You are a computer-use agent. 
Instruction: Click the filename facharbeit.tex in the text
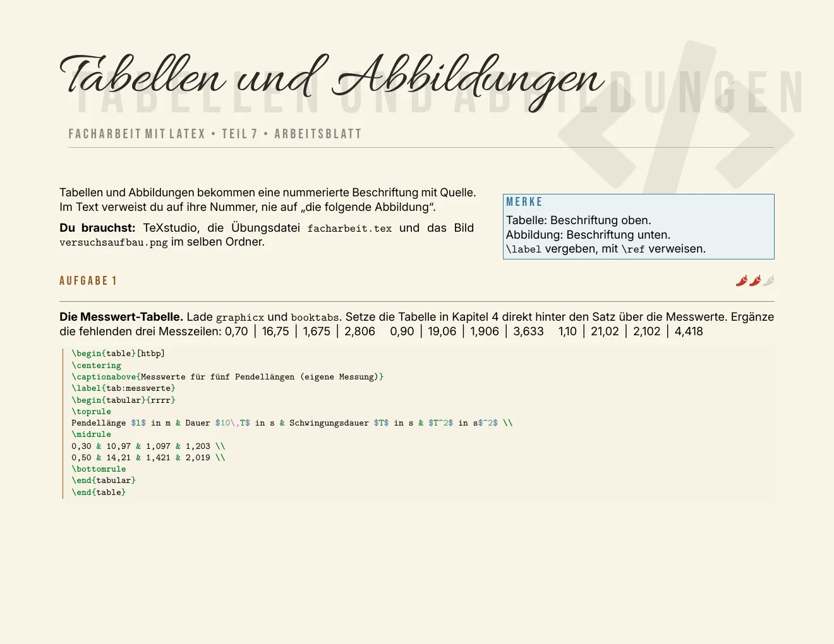coord(349,229)
